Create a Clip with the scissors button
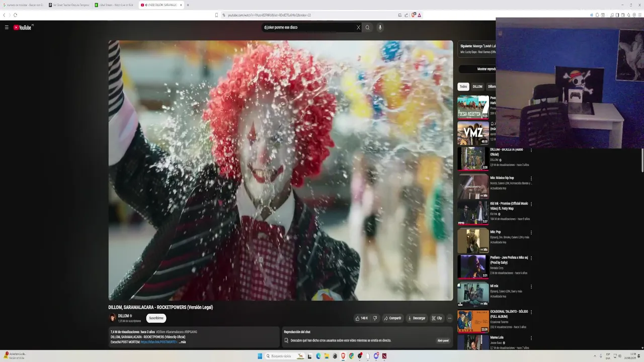Screen dimensions: 644x362 pos(437,318)
